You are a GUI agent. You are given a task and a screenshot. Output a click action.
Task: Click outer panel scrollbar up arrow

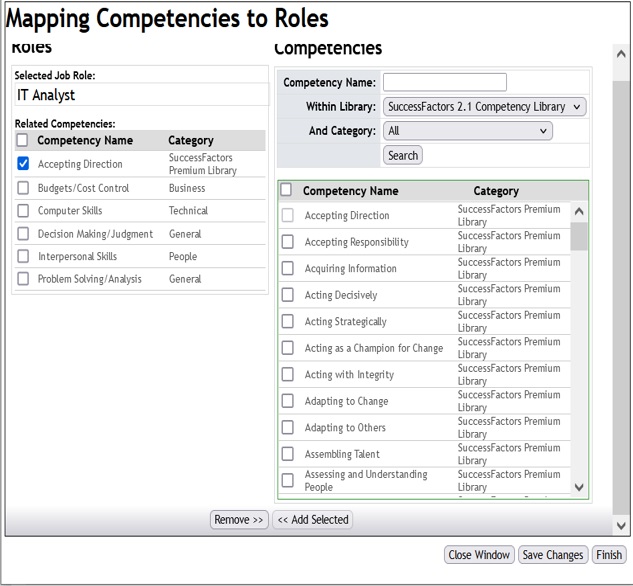click(621, 54)
